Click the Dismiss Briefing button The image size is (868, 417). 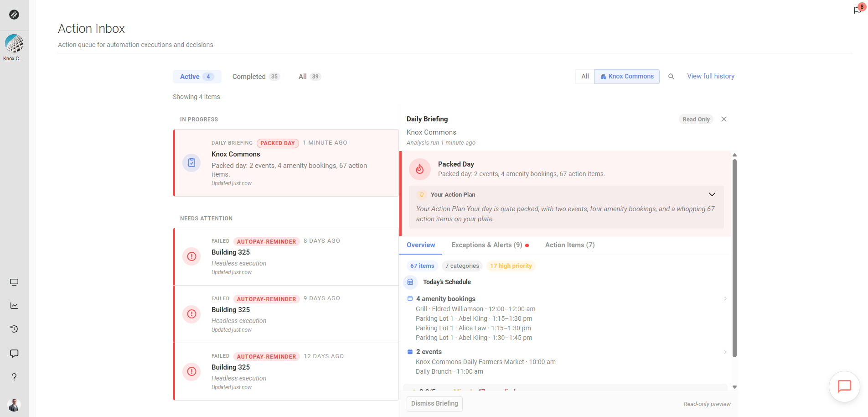(x=434, y=404)
